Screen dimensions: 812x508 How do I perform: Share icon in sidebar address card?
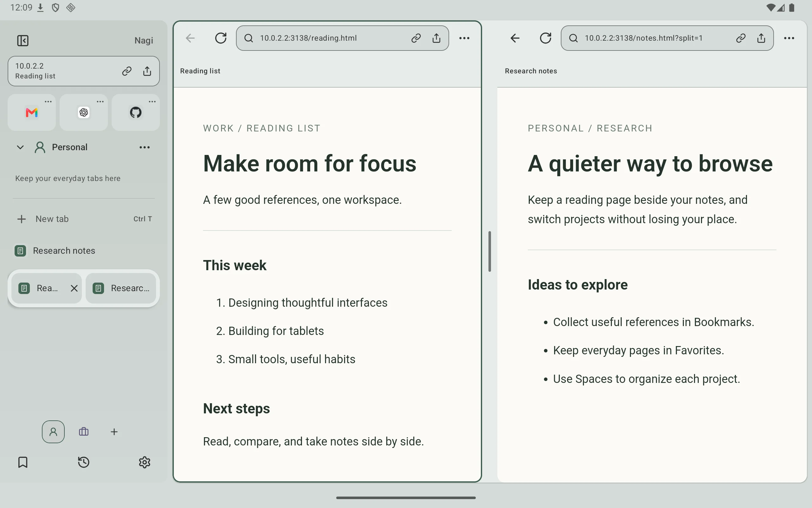pyautogui.click(x=147, y=71)
